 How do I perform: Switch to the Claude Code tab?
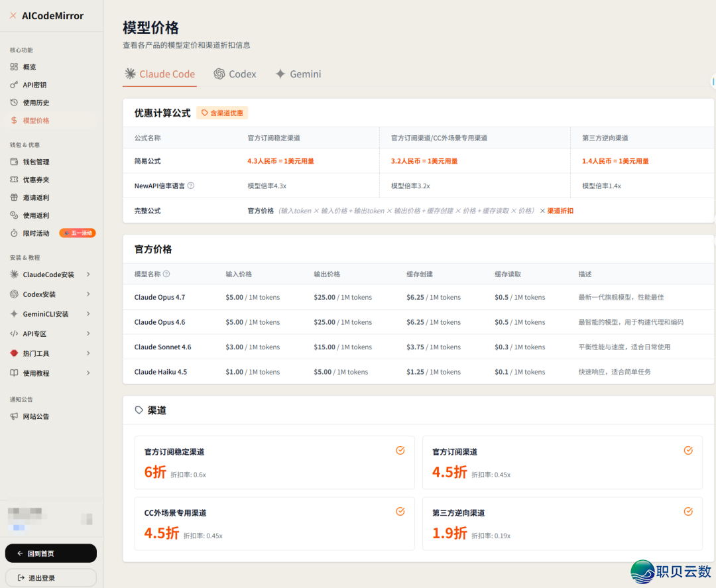(160, 74)
